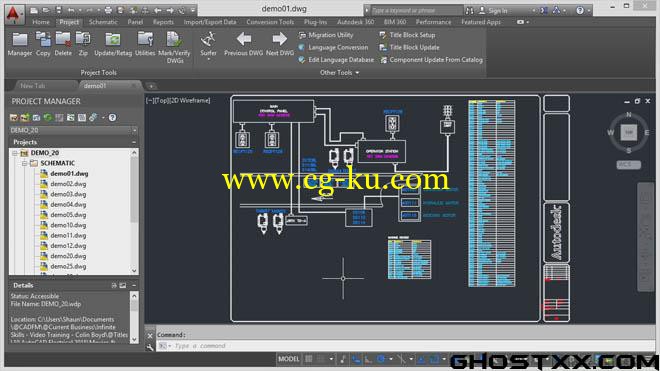
Task: Click the keyword search box in title bar
Action: pos(417,11)
